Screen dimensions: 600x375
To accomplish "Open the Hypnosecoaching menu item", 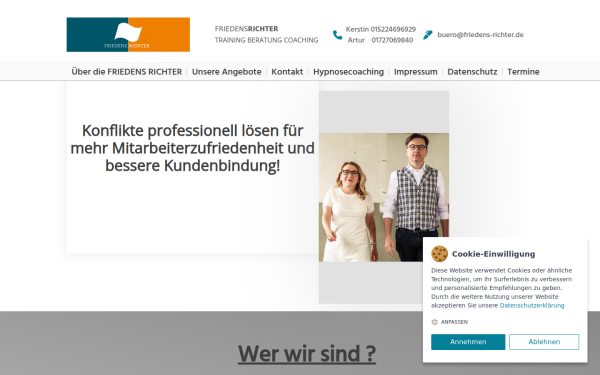I will pos(348,72).
